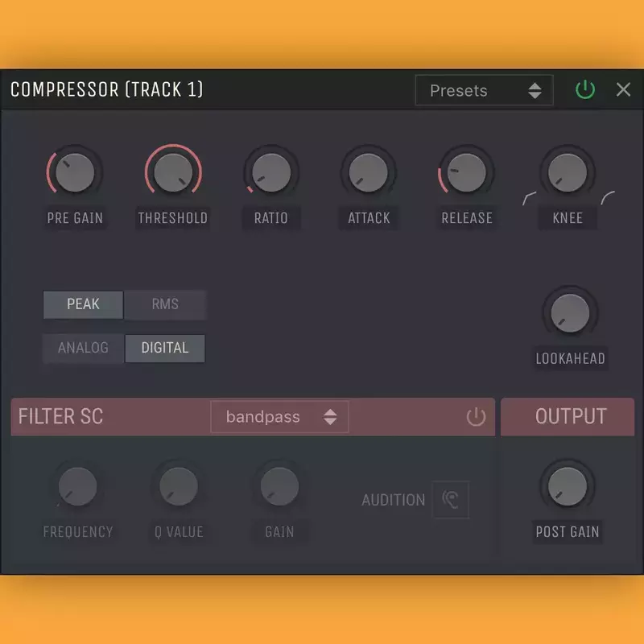This screenshot has height=644, width=644.
Task: Click the RELEASE label
Action: 467,218
